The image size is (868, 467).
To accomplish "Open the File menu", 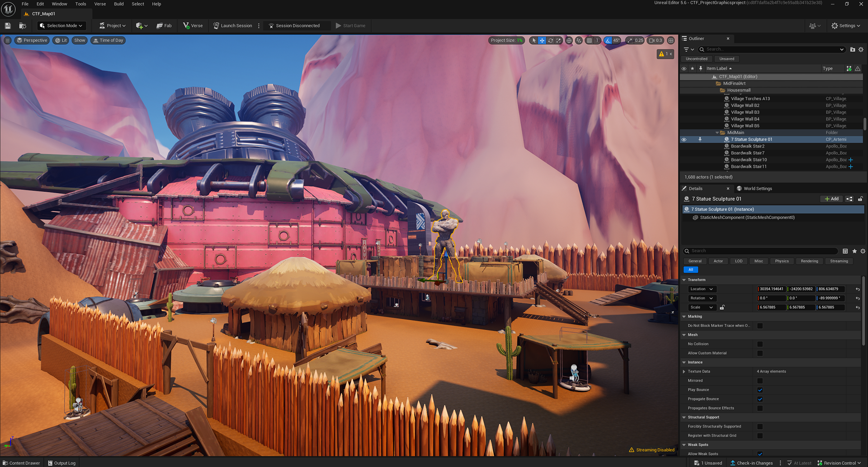I will pos(25,4).
